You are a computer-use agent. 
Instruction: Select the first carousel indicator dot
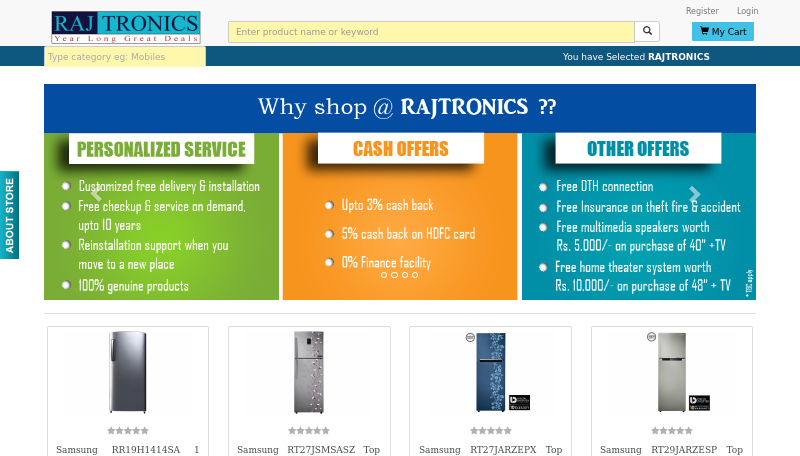[384, 275]
